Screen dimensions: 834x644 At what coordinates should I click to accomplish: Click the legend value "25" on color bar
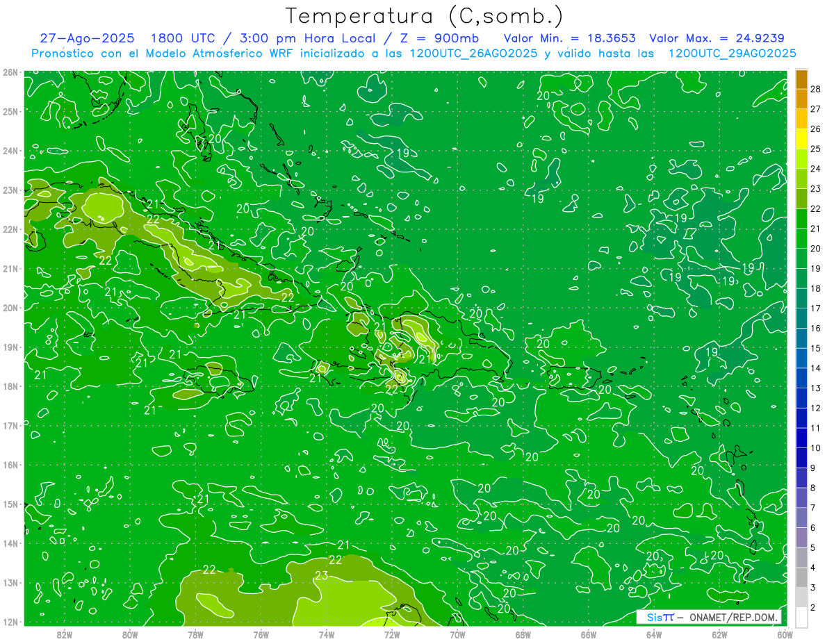click(x=815, y=149)
